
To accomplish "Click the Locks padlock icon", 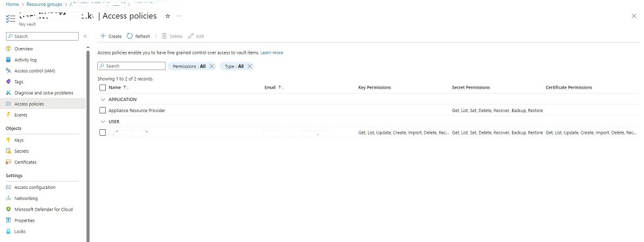I will point(8,232).
